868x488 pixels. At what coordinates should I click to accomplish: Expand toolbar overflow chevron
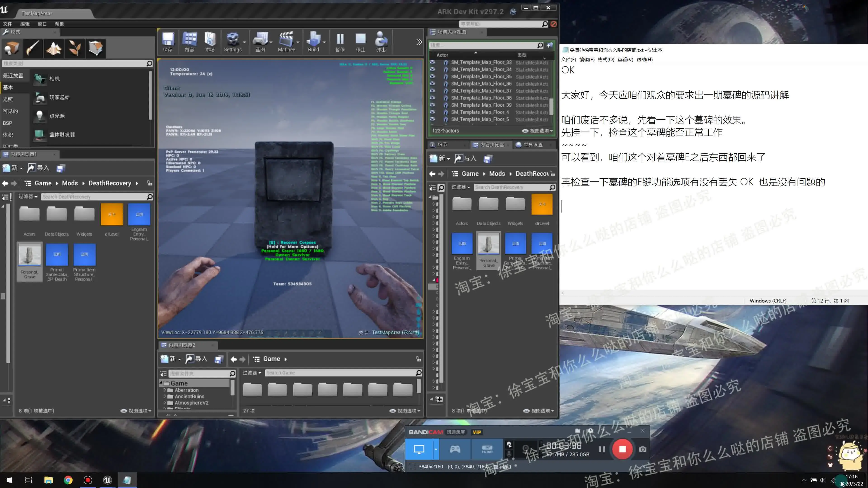tap(419, 42)
